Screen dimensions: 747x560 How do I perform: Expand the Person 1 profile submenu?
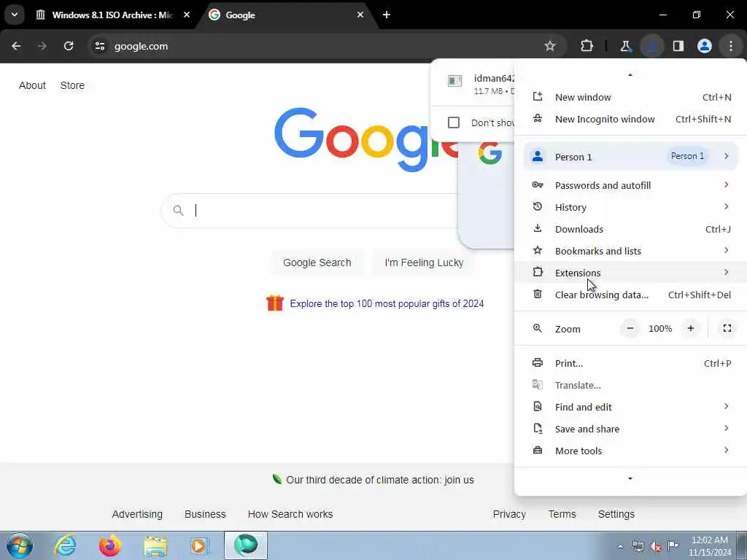tap(630, 157)
